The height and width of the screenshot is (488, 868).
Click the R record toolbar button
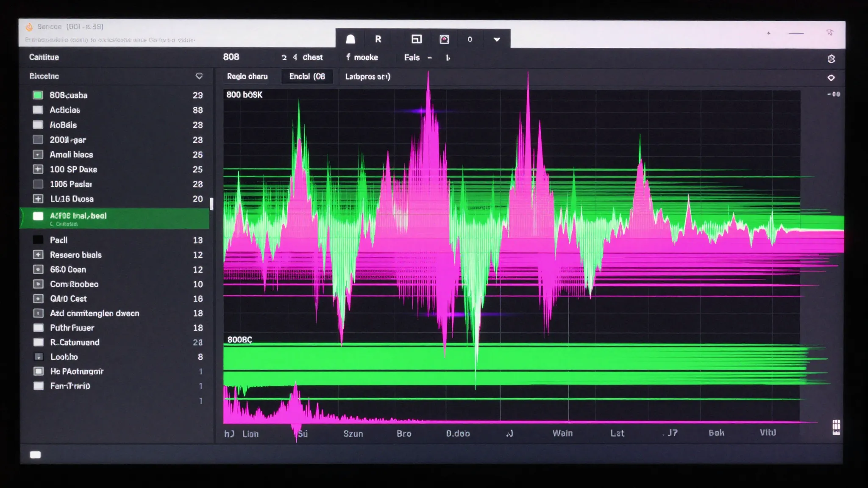tap(378, 39)
